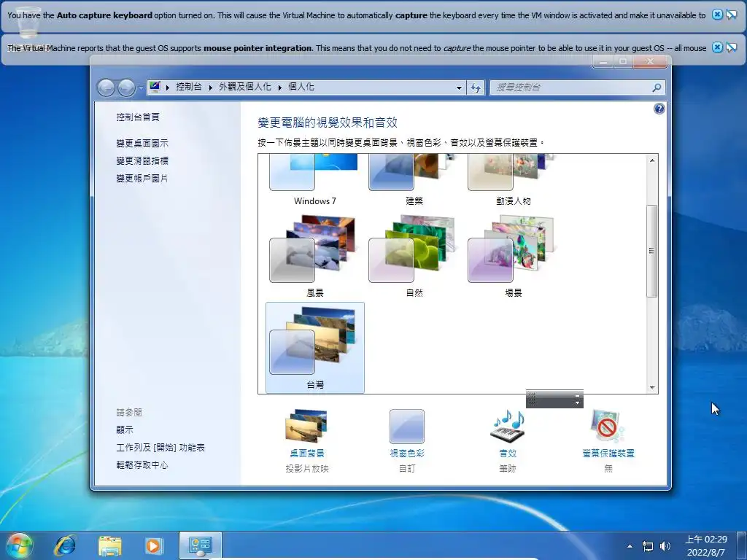Open 顯示 link under 請參閱

pyautogui.click(x=125, y=430)
